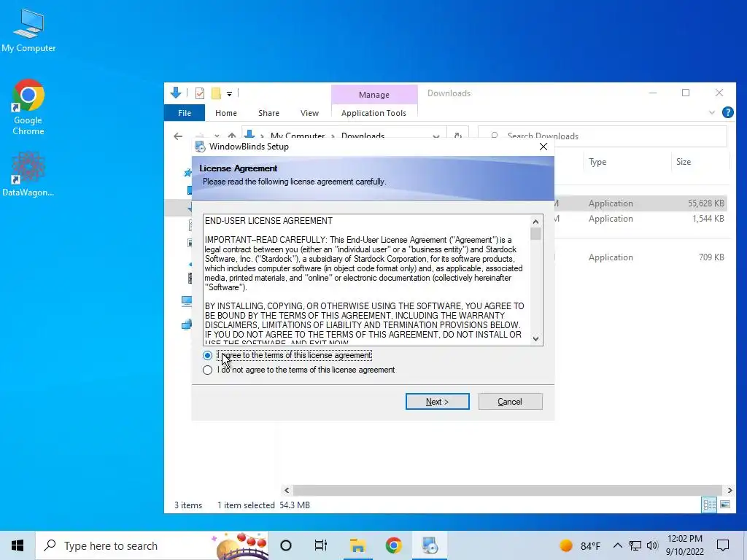
Task: Open the weather widget showing 84°F
Action: click(580, 545)
